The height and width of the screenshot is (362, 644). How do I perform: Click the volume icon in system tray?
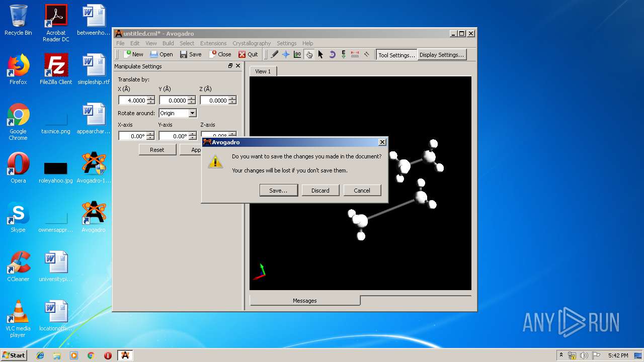pyautogui.click(x=584, y=355)
